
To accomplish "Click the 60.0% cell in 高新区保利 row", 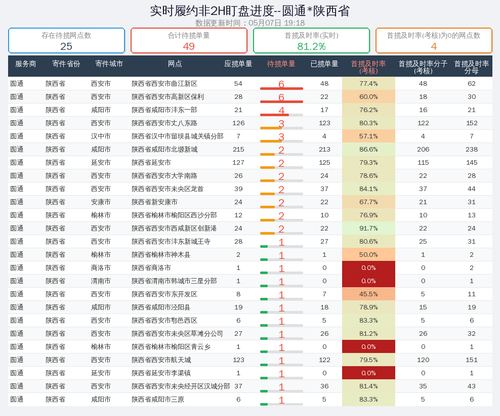I will tap(368, 97).
